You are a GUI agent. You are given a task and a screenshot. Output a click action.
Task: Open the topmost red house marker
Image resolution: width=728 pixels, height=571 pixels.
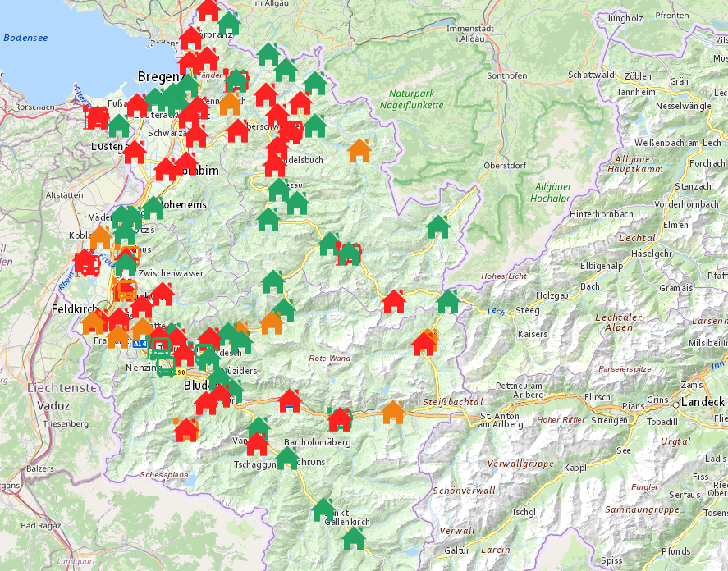208,10
